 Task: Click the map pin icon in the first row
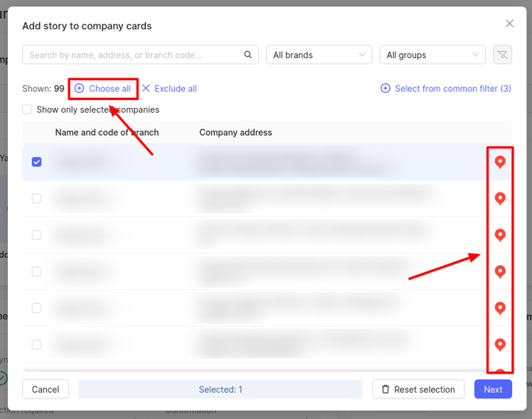pyautogui.click(x=499, y=162)
